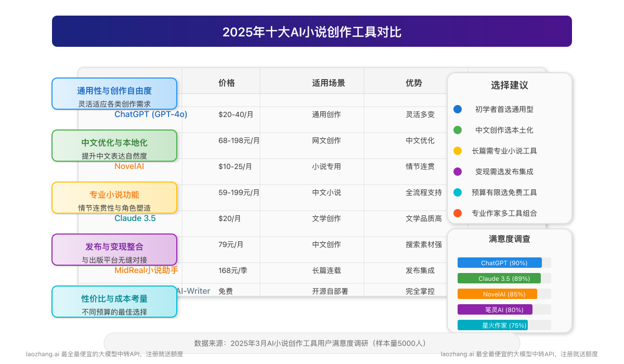Screen dimensions: 624x364
Task: Select the 中文优化与本地化 card
Action: (x=114, y=146)
